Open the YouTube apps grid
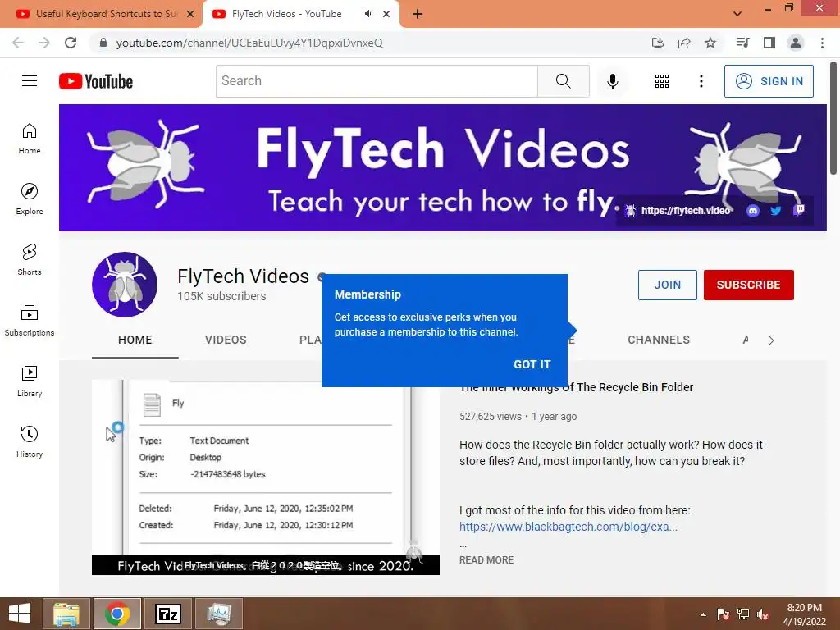The image size is (840, 630). pos(662,81)
